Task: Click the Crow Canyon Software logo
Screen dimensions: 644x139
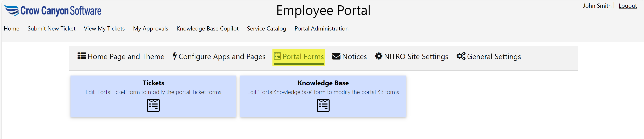Action: tap(53, 11)
